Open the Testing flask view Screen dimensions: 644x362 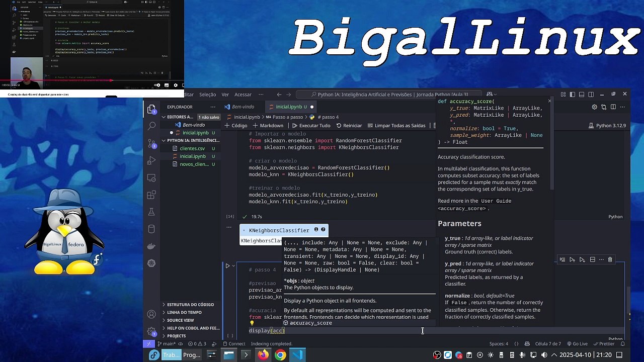tap(151, 212)
